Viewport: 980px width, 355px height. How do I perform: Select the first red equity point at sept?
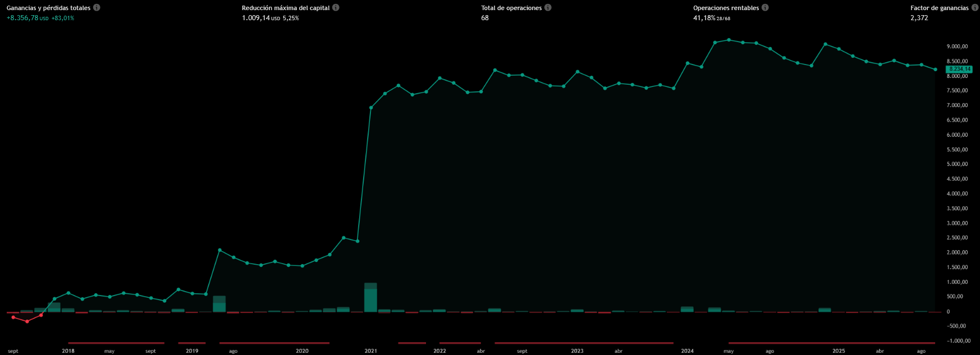click(x=13, y=317)
